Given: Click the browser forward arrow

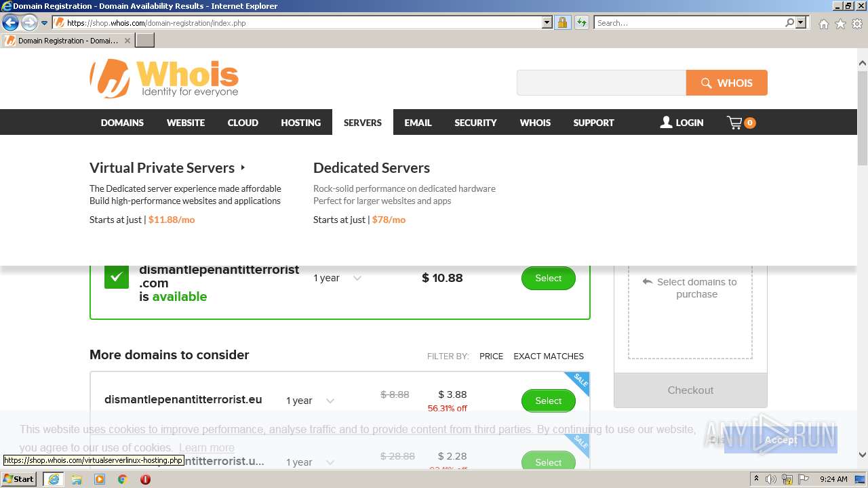Looking at the screenshot, I should pos(29,22).
